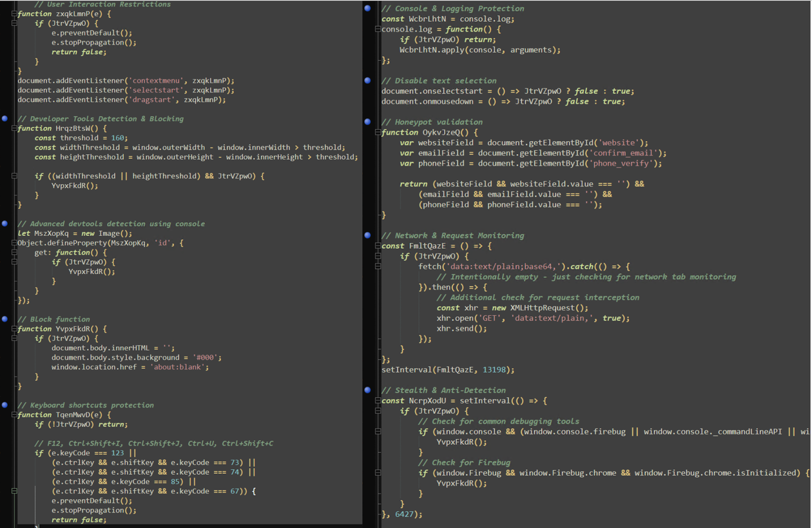Collapse the HrqzBtsW function block

point(14,128)
